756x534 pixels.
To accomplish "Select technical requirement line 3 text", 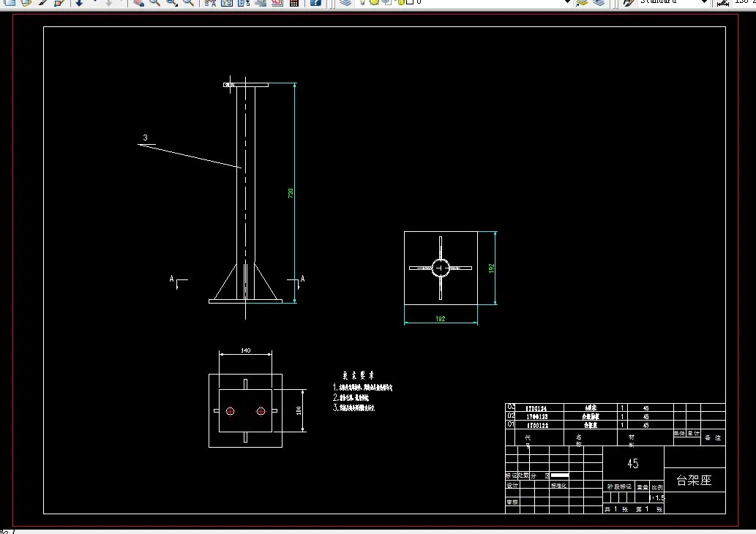I will tap(354, 407).
